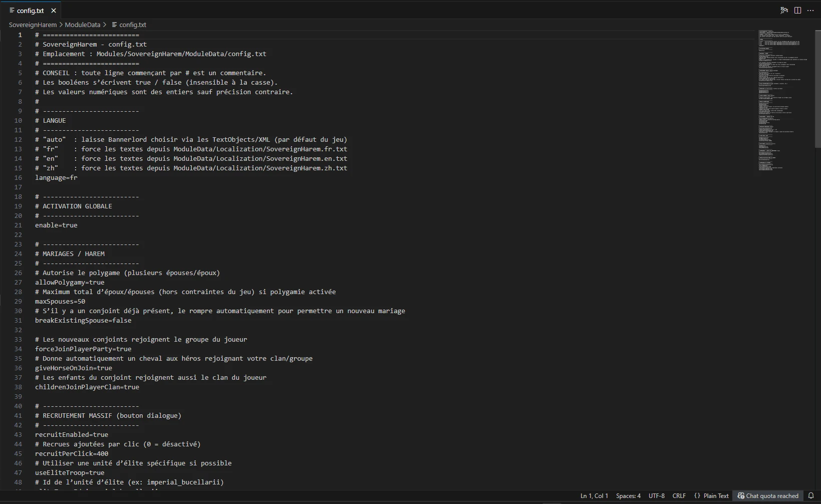
Task: Select UTF-8 encoding in status bar
Action: click(x=656, y=495)
